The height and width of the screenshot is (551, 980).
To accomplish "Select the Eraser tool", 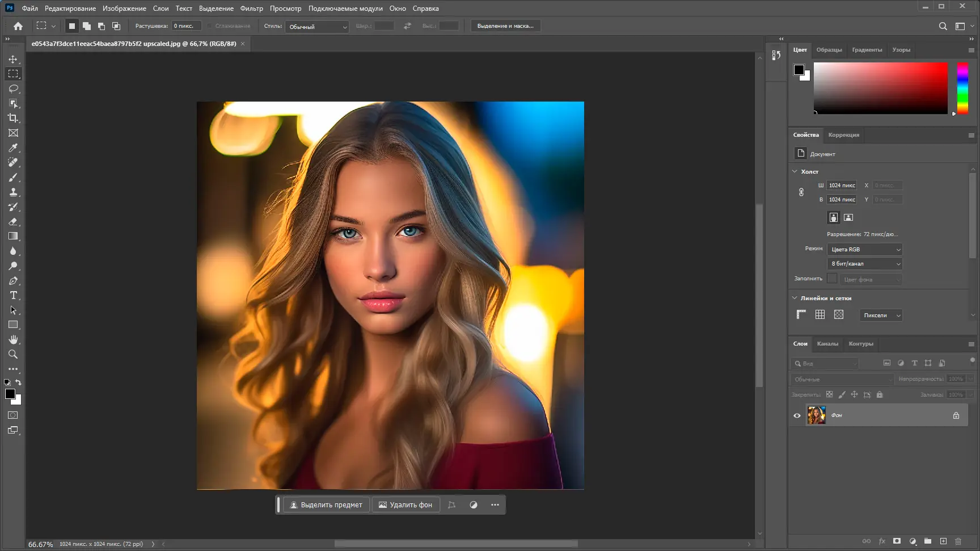I will click(x=14, y=221).
